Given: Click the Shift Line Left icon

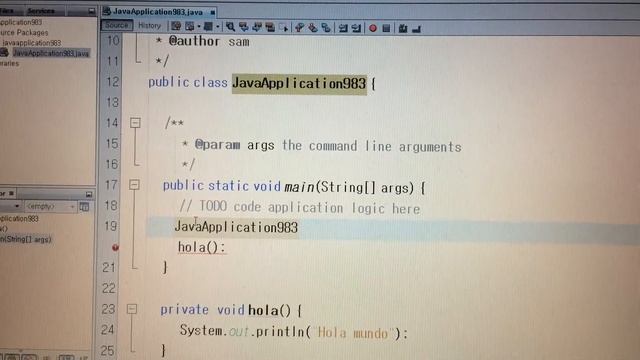Looking at the screenshot, I should point(343,28).
